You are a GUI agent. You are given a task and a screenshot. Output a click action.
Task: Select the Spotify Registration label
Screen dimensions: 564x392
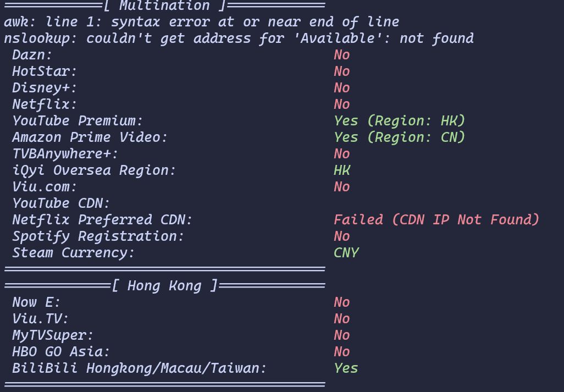(98, 236)
